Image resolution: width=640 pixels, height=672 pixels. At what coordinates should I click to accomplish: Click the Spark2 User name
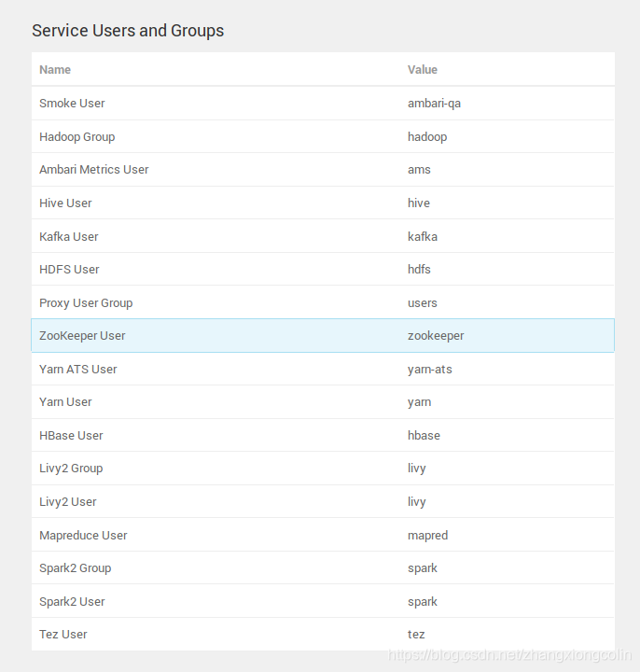pos(72,602)
